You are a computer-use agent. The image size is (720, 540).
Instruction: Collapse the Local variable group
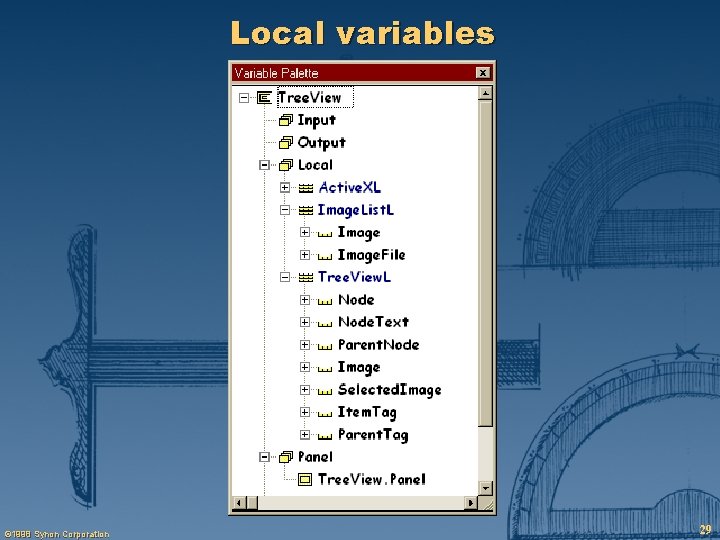[x=264, y=164]
